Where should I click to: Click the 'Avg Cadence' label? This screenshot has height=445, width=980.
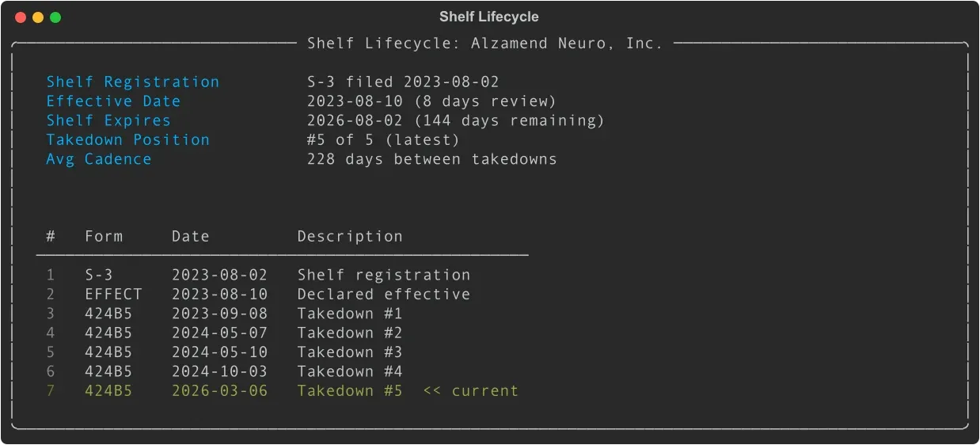tap(99, 159)
